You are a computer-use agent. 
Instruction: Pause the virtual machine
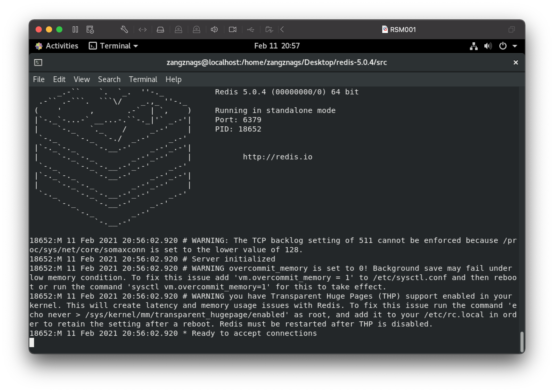(x=75, y=30)
